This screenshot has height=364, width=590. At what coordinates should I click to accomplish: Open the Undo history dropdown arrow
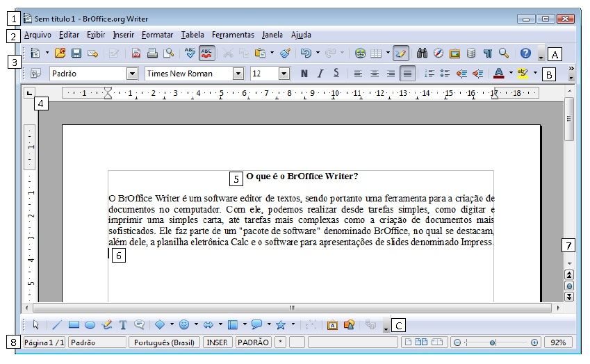click(318, 53)
